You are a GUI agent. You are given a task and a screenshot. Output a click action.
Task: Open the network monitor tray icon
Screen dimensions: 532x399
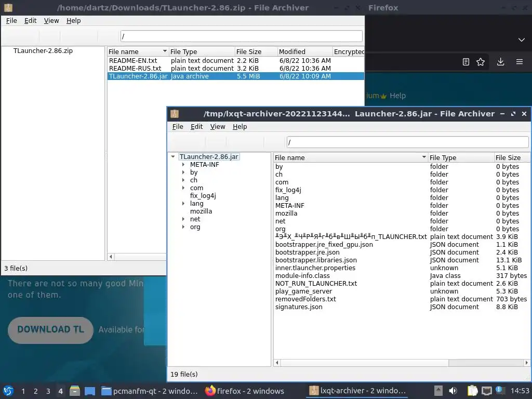[486, 391]
